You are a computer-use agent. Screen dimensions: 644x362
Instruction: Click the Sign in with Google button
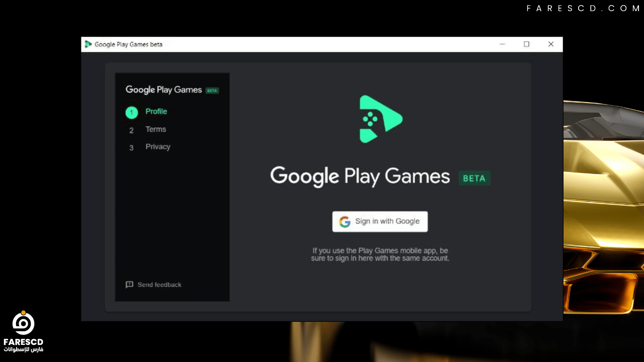pos(380,221)
